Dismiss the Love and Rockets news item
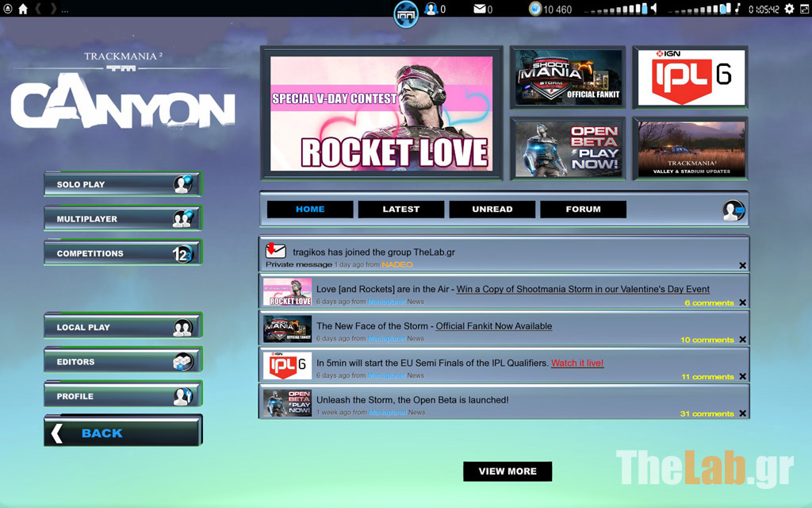 click(742, 302)
